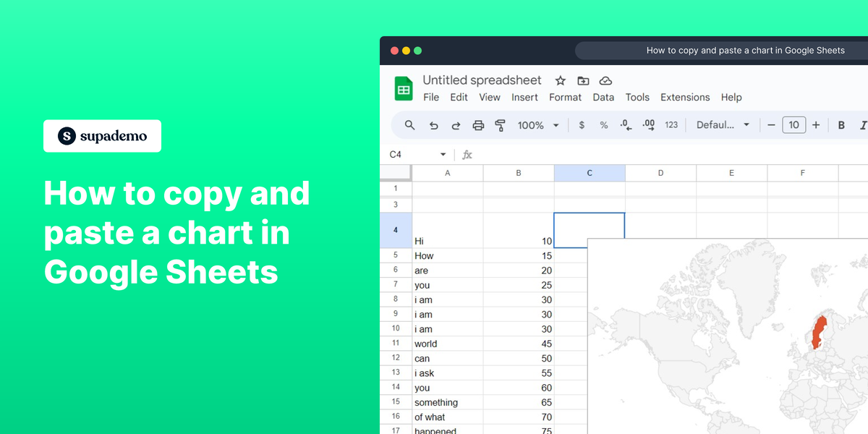
Task: Open the Default font dropdown
Action: click(x=722, y=124)
